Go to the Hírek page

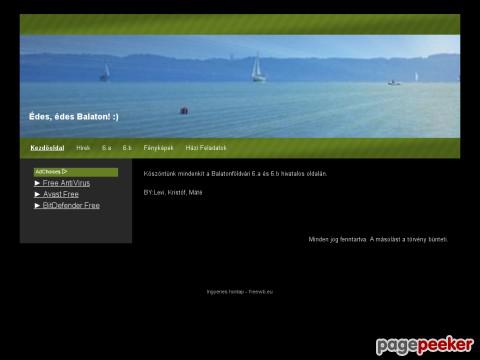click(x=83, y=148)
